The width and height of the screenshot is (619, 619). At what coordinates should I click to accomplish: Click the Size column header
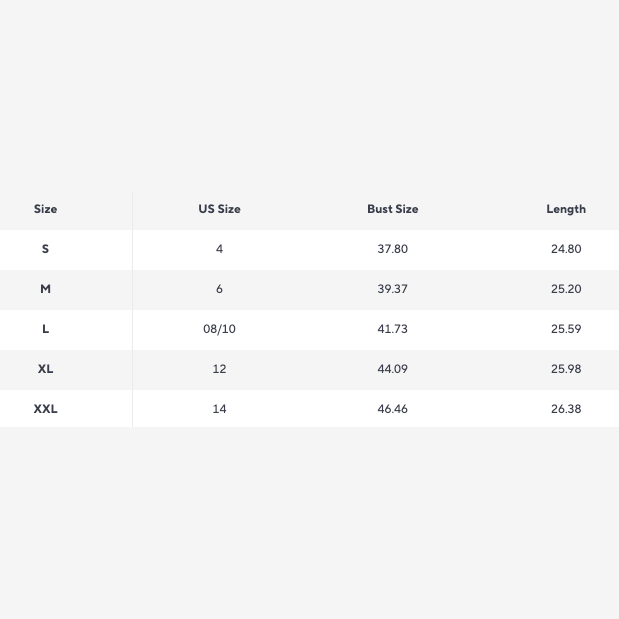tap(45, 209)
